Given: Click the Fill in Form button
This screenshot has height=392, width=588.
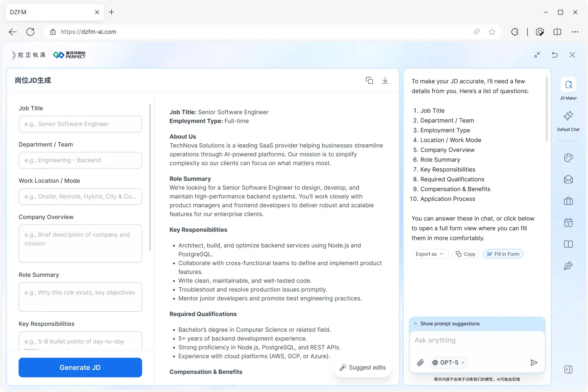Looking at the screenshot, I should tap(503, 254).
